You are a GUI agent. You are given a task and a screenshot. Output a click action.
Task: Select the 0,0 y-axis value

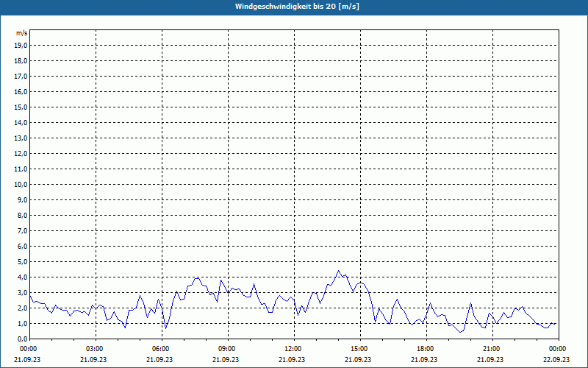point(22,339)
